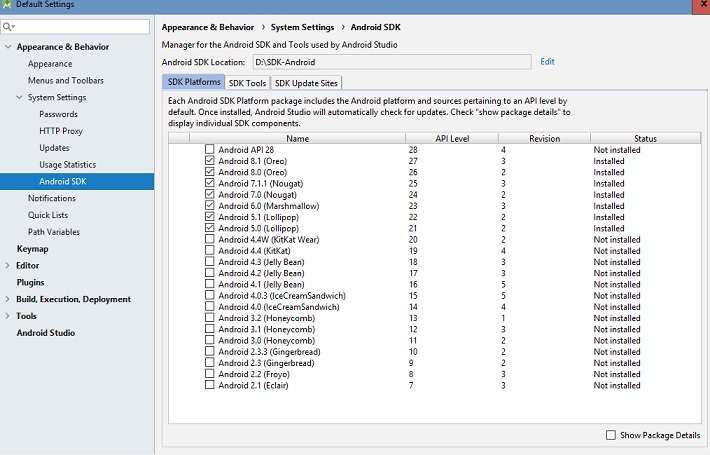This screenshot has height=455, width=710.
Task: Tick the Android 4.4 (KitKat) checkbox
Action: tap(209, 251)
